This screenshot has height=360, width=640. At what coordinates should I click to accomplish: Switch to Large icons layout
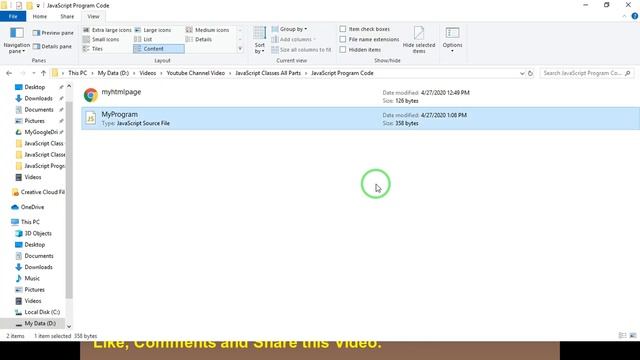[x=153, y=30]
